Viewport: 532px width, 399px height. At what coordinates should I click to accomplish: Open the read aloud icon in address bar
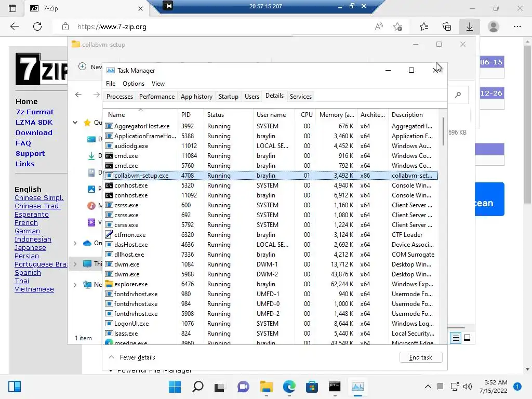coord(379,26)
